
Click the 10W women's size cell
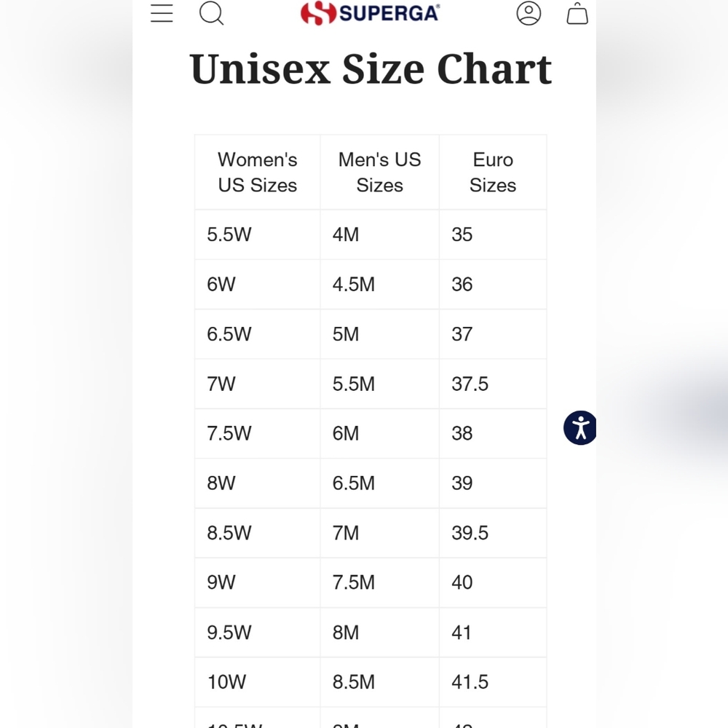coord(257,681)
